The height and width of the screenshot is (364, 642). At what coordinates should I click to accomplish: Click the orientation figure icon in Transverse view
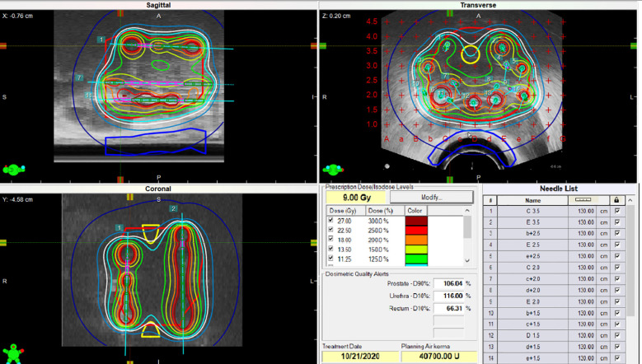point(333,170)
